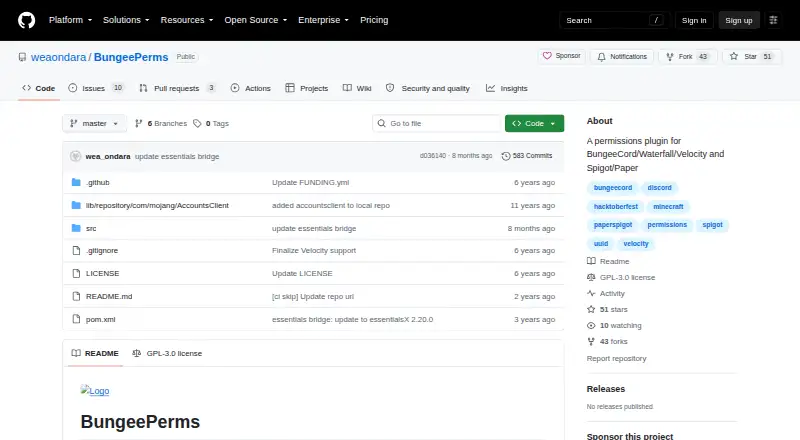The height and width of the screenshot is (440, 800).
Task: Click the minecraft topic tag
Action: click(668, 207)
